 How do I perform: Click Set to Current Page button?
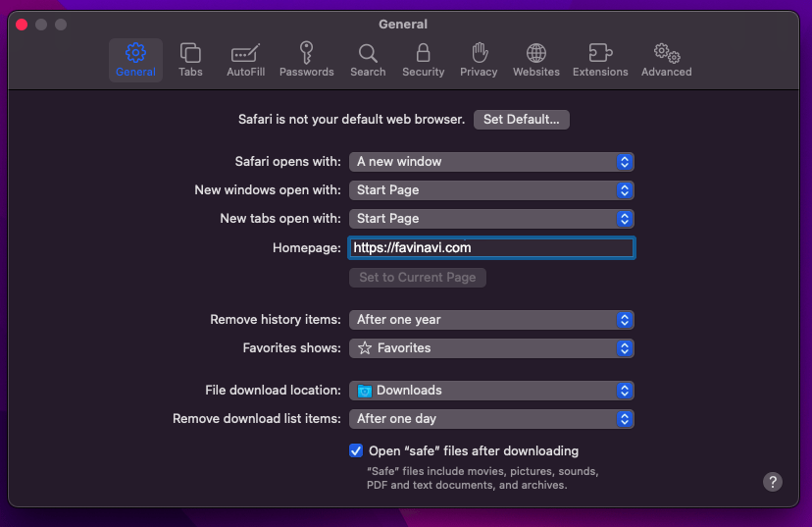pyautogui.click(x=418, y=277)
